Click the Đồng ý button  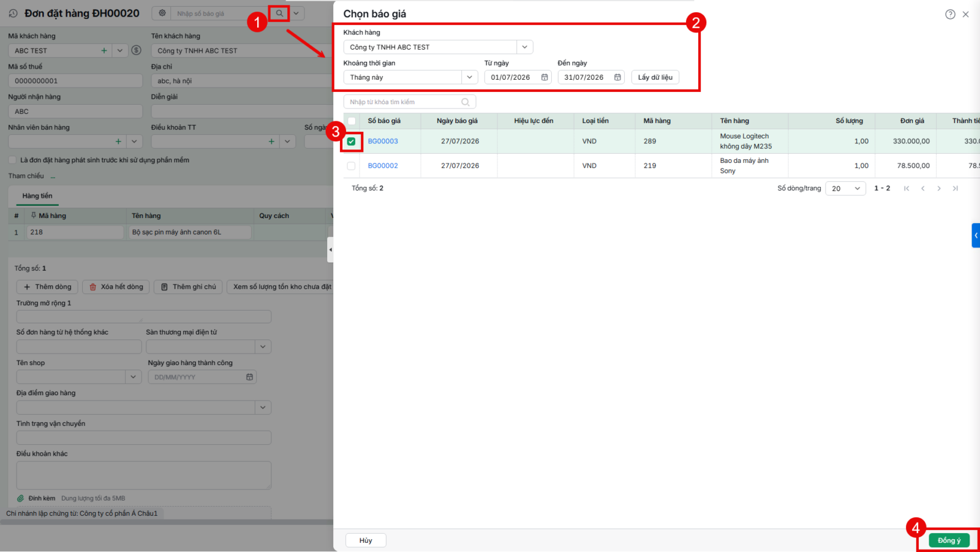(949, 540)
